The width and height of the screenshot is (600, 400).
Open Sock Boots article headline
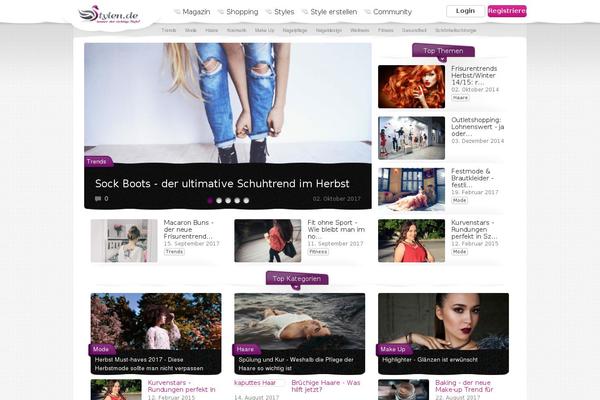221,184
